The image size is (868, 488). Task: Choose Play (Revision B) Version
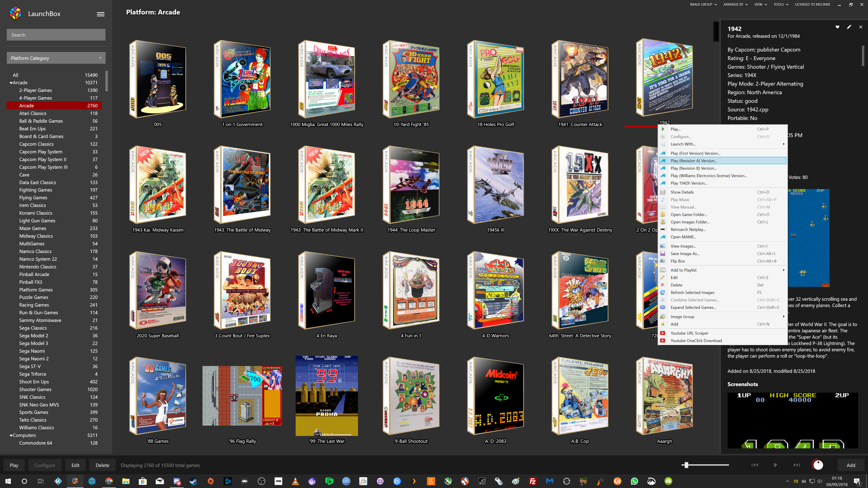[x=722, y=168]
